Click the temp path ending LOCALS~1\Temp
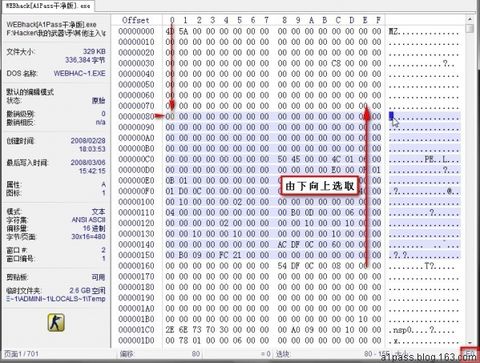This screenshot has width=480, height=363. pyautogui.click(x=56, y=299)
